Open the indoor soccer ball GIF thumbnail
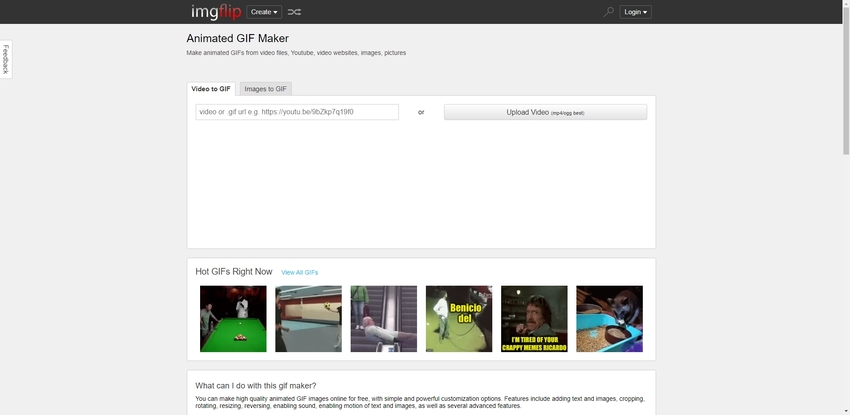 [308, 319]
